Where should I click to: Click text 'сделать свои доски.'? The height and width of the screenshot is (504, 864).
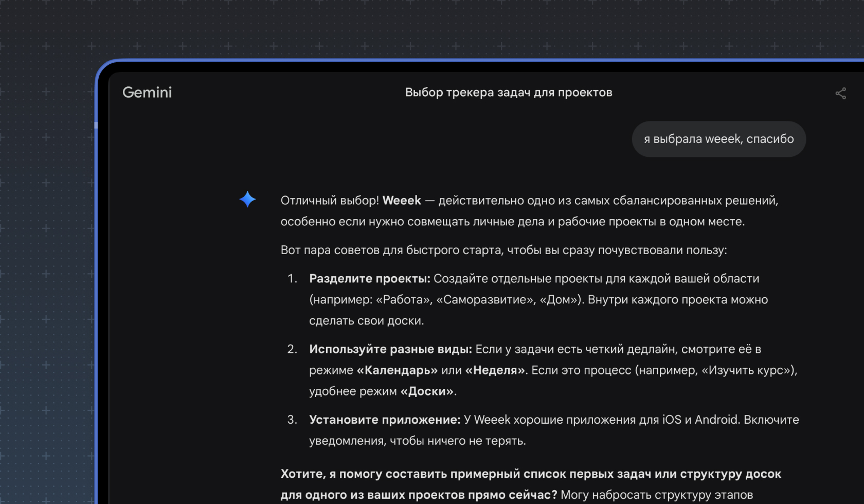click(366, 321)
